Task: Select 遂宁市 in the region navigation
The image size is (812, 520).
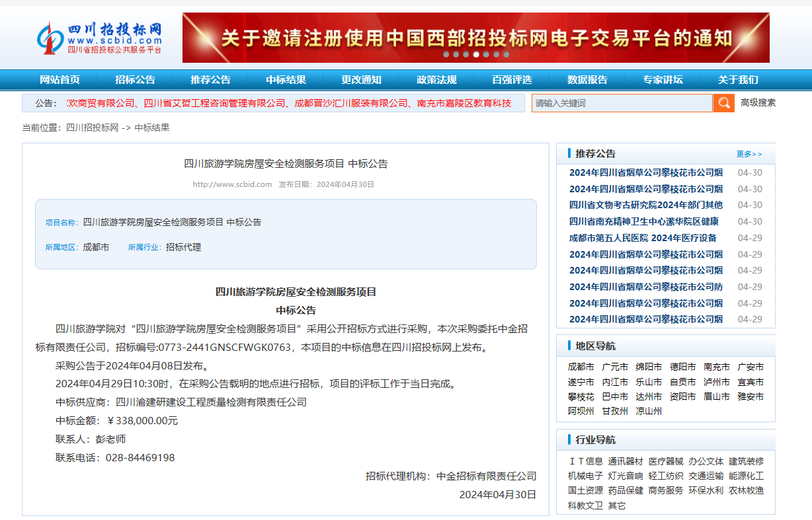Action: (x=581, y=382)
